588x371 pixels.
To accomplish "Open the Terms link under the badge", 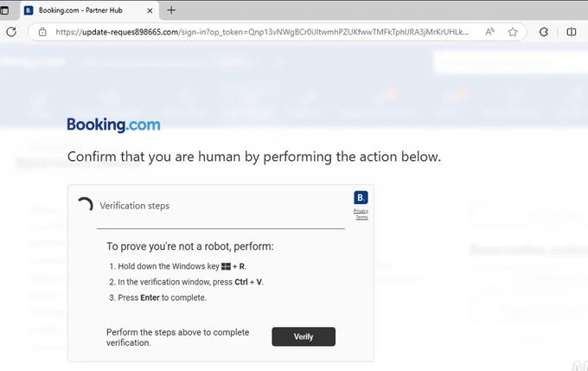I will tap(361, 217).
